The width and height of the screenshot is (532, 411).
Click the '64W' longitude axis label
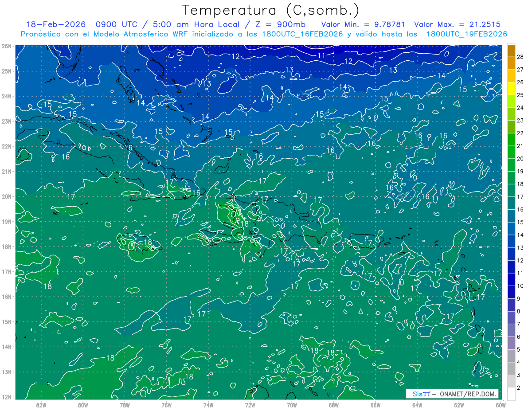pos(417,404)
